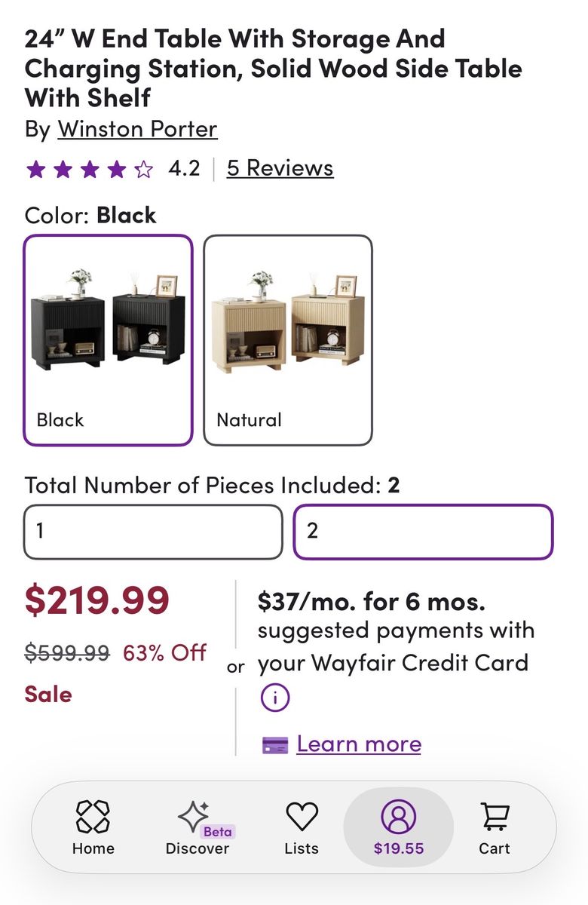Viewport: 588px width, 905px height.
Task: Tap the 4.2 rating number
Action: click(184, 168)
